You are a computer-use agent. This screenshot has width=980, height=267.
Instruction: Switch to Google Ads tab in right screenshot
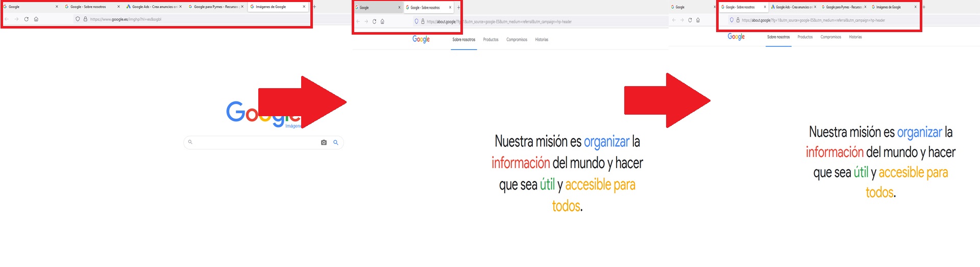794,7
